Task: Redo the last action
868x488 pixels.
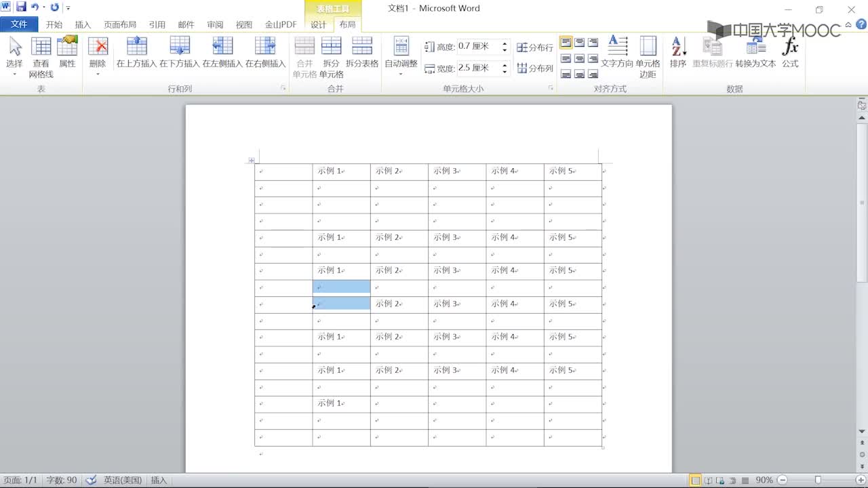Action: [55, 7]
